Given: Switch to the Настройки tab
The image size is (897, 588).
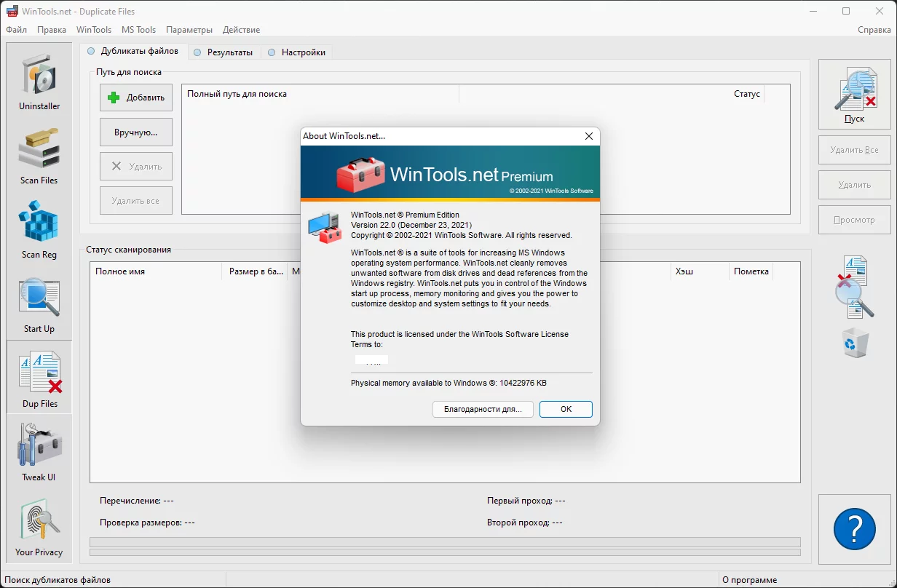Looking at the screenshot, I should click(298, 52).
